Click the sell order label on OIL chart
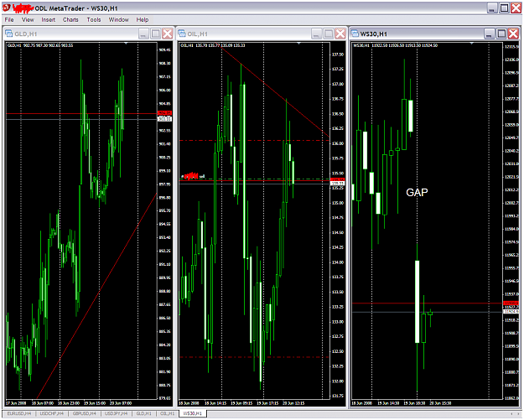Image resolution: width=524 pixels, height=420 pixels. 193,176
